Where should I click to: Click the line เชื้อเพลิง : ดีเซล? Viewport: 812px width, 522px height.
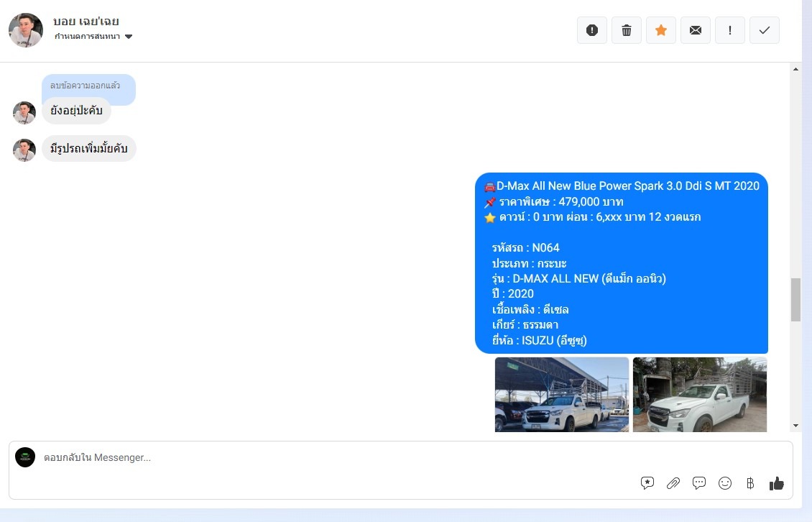(x=530, y=309)
